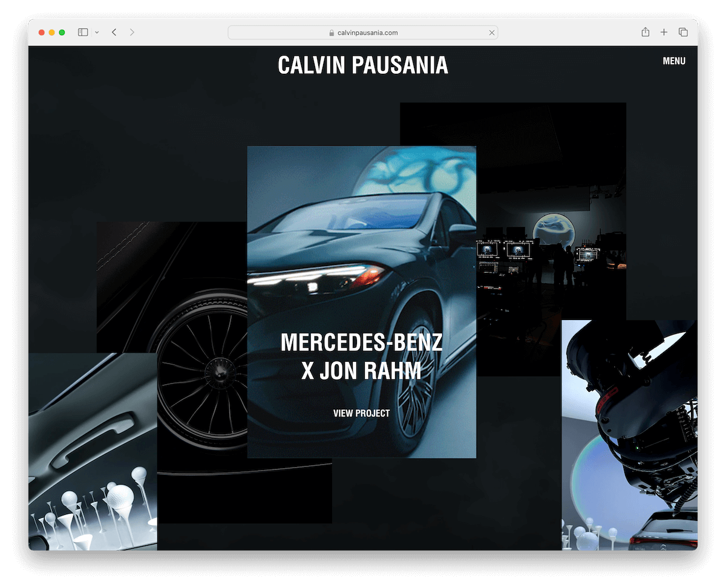726x588 pixels.
Task: Open a new tab with plus icon
Action: coord(664,33)
